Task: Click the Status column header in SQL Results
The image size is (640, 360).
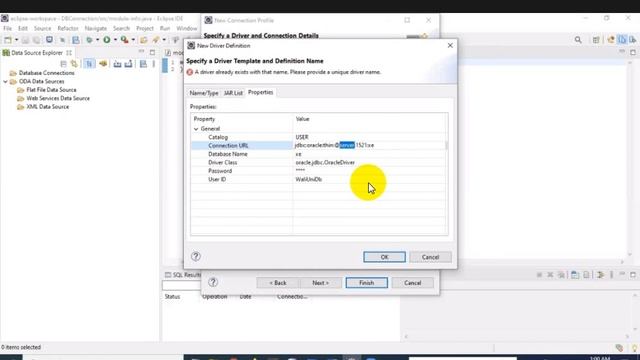Action: 172,297
